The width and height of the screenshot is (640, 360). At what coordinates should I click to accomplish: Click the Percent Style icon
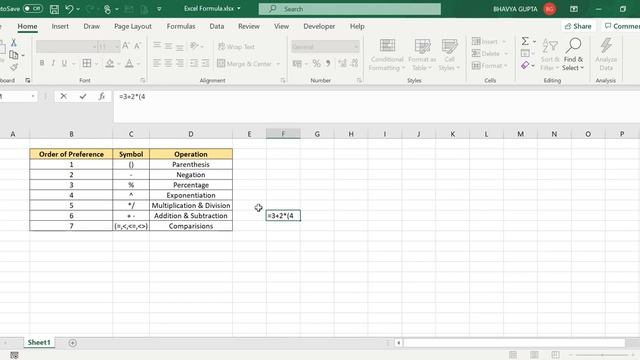coord(316,63)
